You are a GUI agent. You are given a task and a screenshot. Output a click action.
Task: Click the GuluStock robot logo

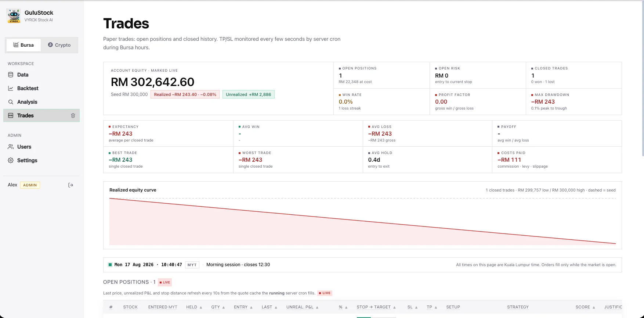[14, 16]
